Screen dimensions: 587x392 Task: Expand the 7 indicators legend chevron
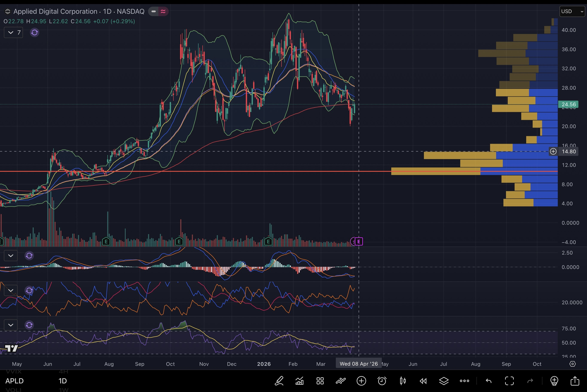pos(11,32)
